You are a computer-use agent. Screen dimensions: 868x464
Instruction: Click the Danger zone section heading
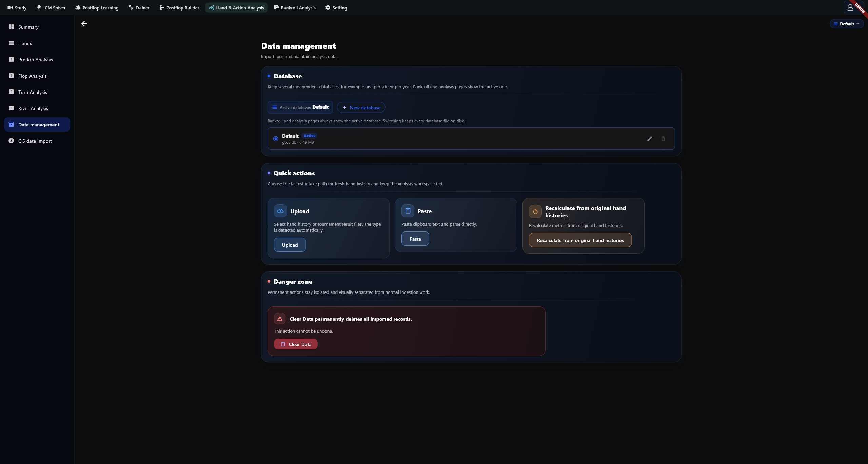293,282
